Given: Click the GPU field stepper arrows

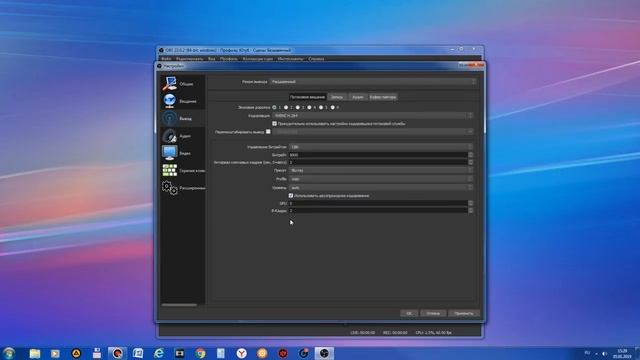Looking at the screenshot, I should click(x=470, y=203).
